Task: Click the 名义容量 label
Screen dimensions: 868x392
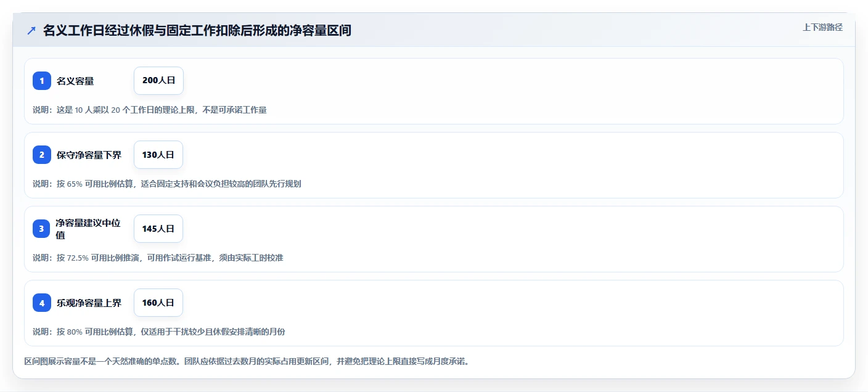Action: [x=75, y=81]
